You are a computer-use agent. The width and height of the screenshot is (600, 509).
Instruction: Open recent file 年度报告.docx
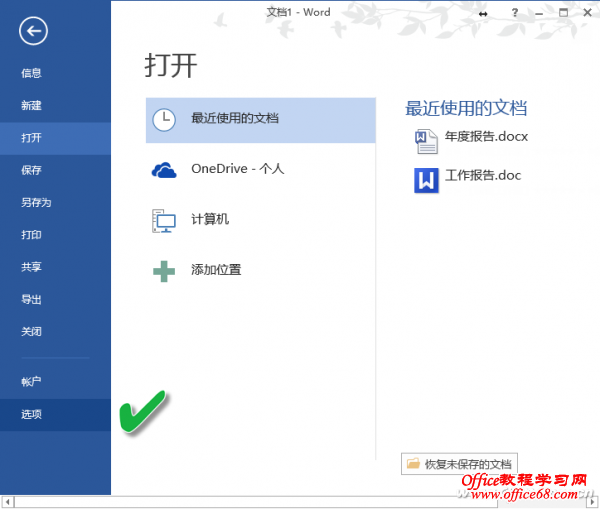486,137
